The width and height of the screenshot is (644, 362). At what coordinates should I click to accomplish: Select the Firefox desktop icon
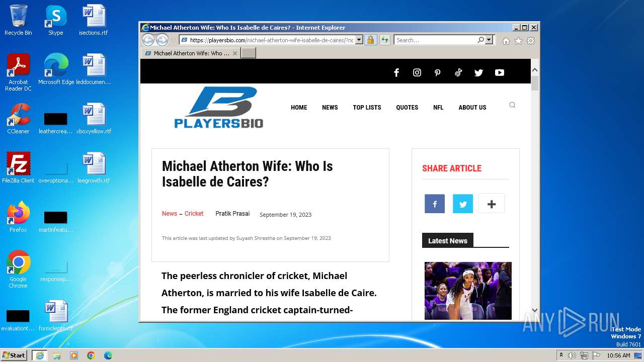(18, 217)
